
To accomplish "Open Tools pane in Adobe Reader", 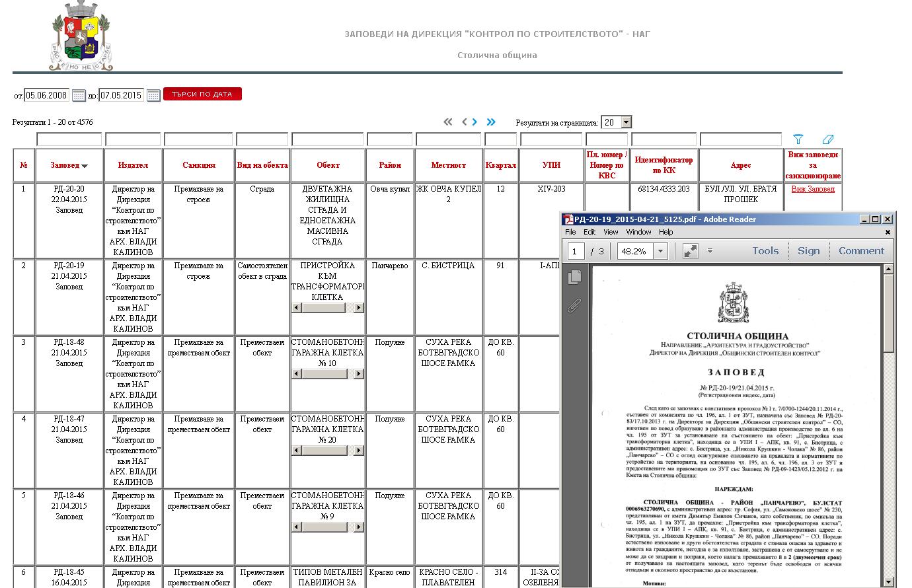I will click(765, 251).
